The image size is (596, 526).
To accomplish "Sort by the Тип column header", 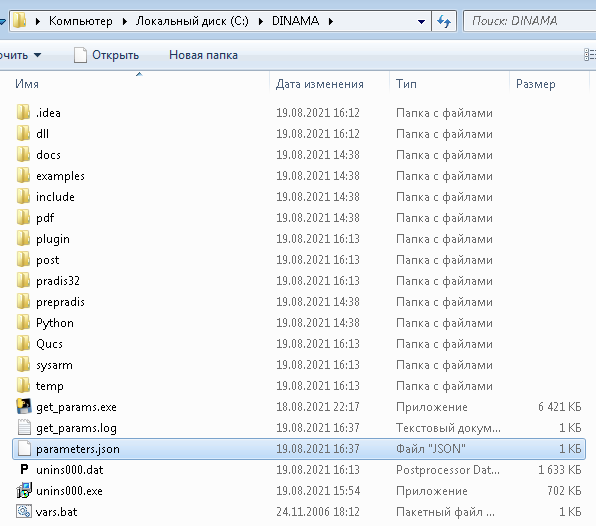I will (406, 84).
